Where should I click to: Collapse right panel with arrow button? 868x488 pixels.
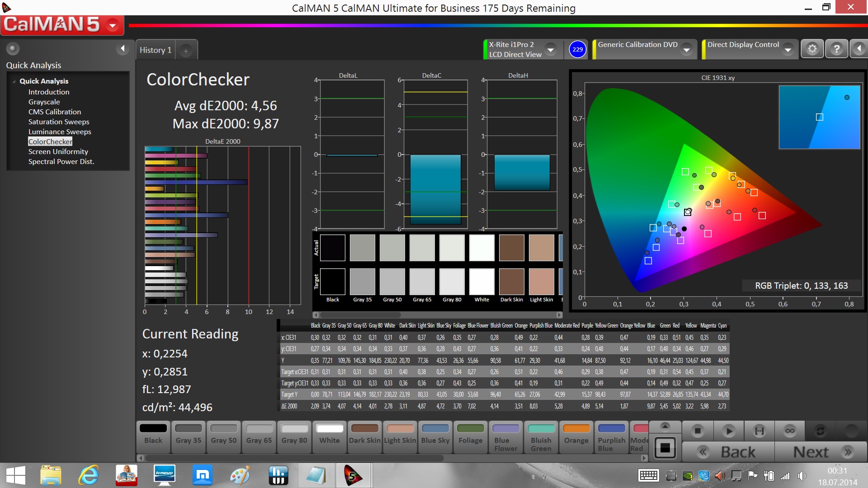coord(859,49)
